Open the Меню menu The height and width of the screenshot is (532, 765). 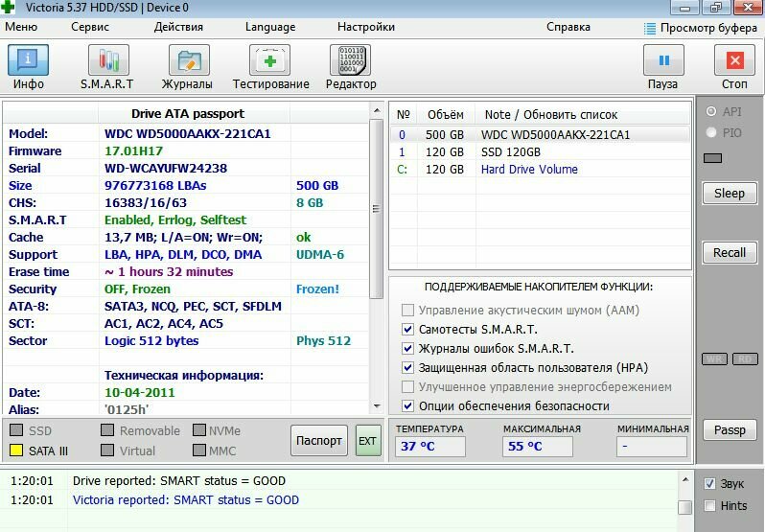pos(21,27)
